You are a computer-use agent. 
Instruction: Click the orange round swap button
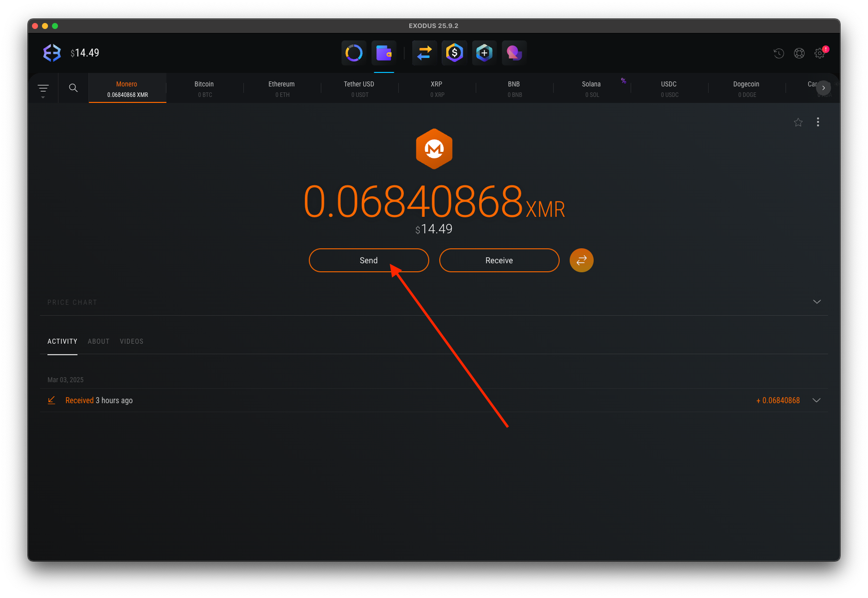coord(581,260)
